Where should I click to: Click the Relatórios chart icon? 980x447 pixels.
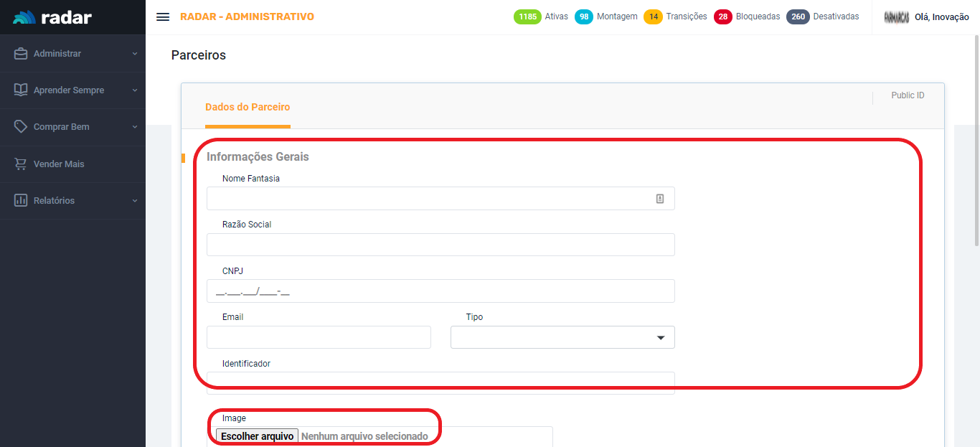coord(21,201)
